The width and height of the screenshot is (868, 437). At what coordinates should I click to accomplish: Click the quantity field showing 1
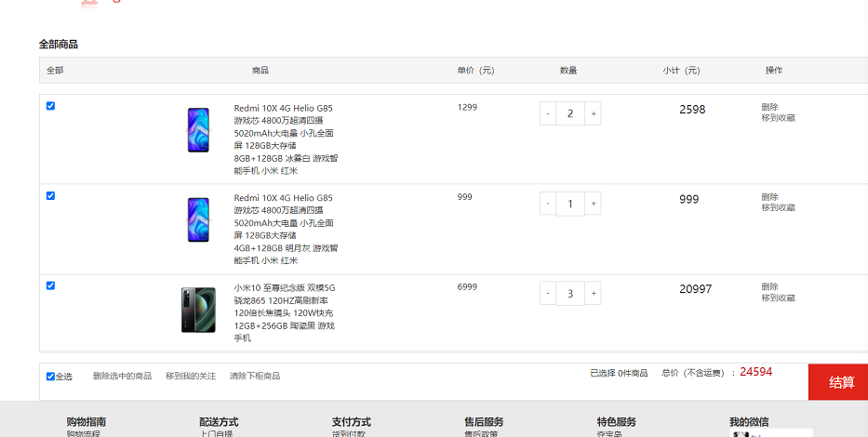tap(570, 204)
